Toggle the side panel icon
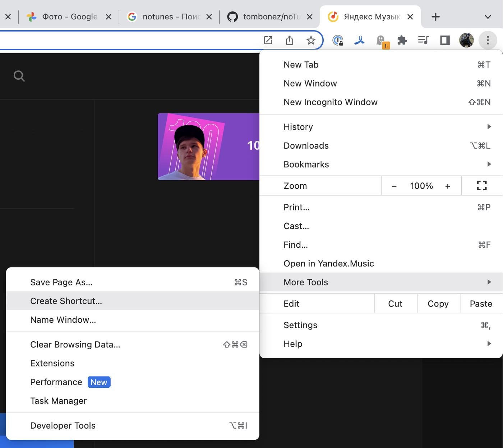This screenshot has height=448, width=503. (x=445, y=40)
